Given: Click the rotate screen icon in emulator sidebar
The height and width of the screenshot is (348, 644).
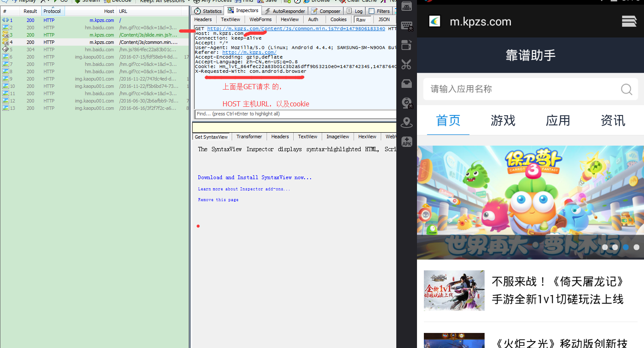Looking at the screenshot, I should (407, 45).
